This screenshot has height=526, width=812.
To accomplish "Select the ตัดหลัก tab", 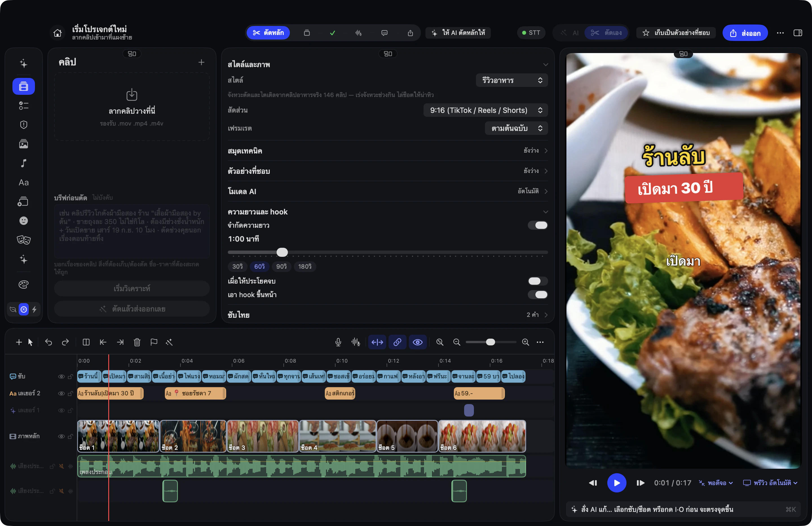I will (268, 33).
